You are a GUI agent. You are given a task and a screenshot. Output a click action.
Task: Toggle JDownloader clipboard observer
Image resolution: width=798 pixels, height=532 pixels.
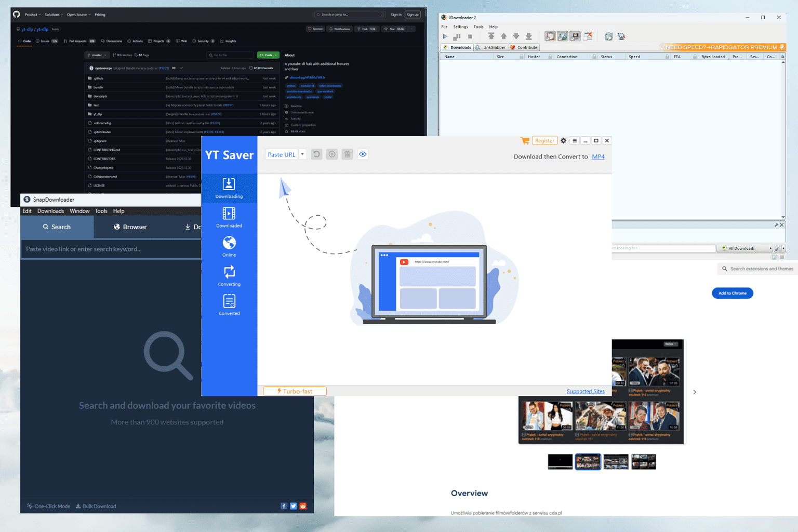[550, 36]
